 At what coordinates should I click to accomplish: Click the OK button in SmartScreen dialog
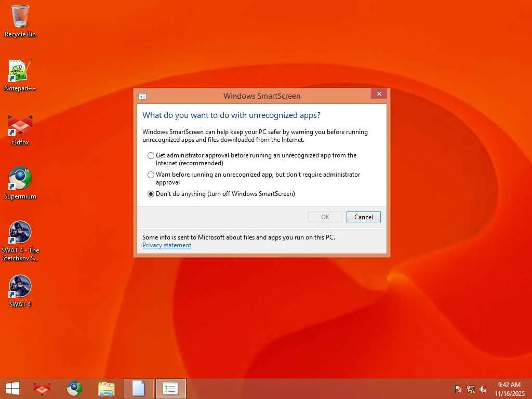tap(325, 217)
